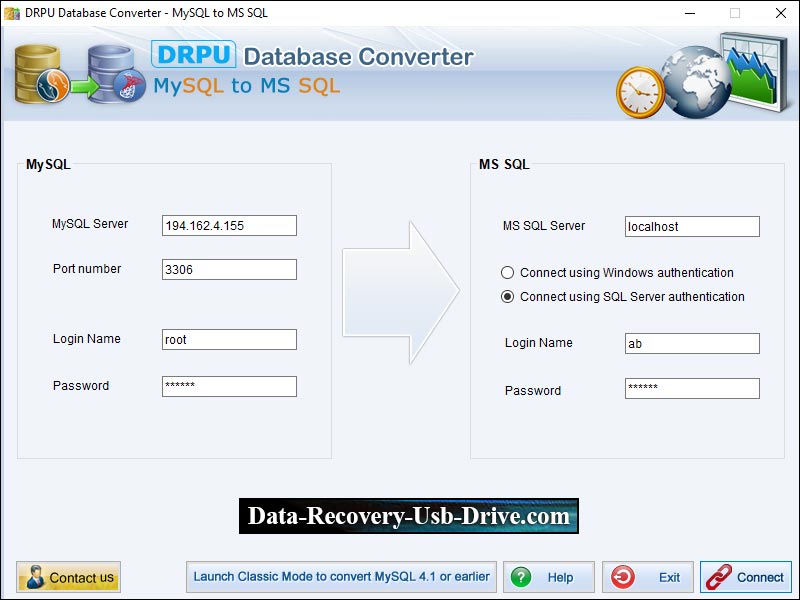Click the Port number field
The width and height of the screenshot is (800, 600).
pyautogui.click(x=228, y=269)
